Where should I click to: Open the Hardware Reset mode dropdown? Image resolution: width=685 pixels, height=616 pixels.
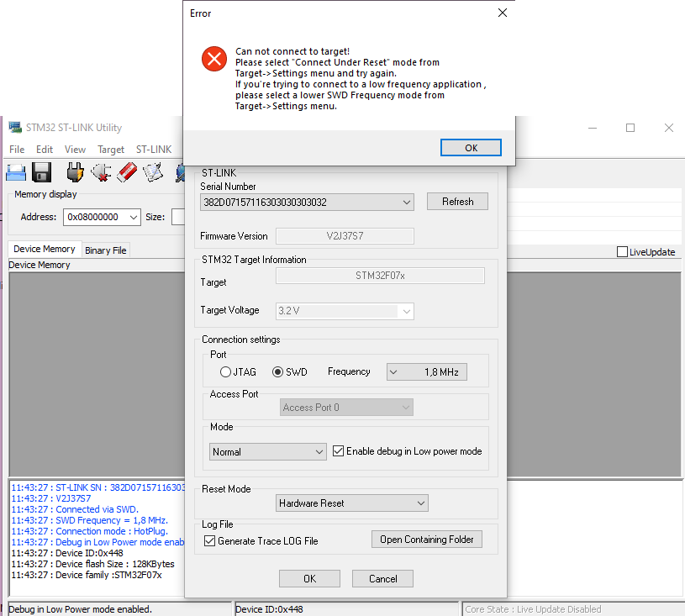pos(352,503)
